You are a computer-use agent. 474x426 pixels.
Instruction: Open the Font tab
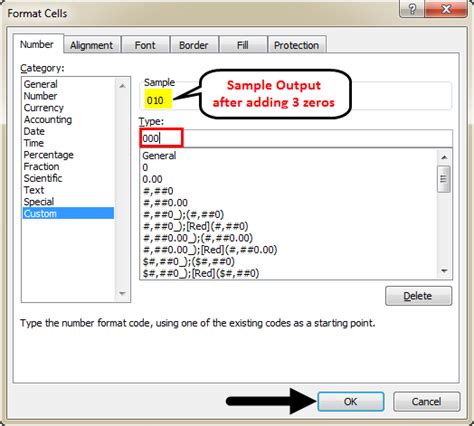tap(145, 45)
